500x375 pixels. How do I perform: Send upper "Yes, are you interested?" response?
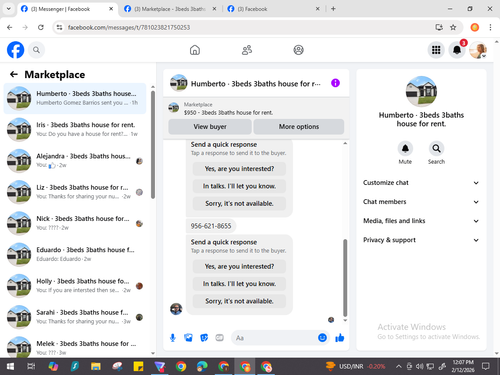239,169
